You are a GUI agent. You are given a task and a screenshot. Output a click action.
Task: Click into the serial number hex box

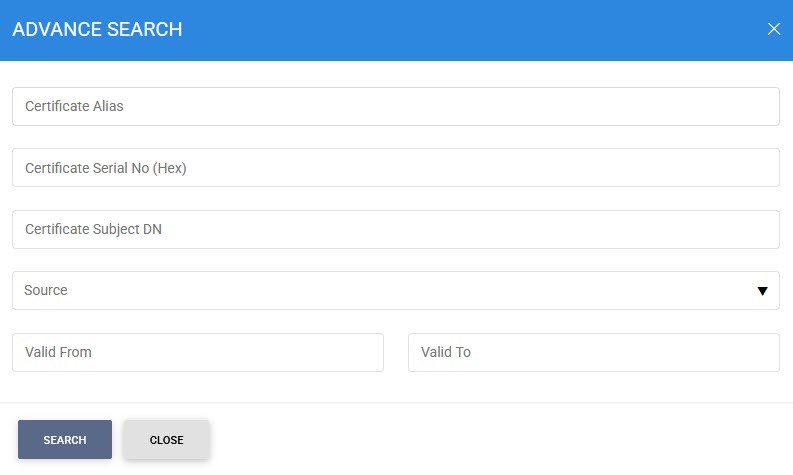(x=395, y=168)
